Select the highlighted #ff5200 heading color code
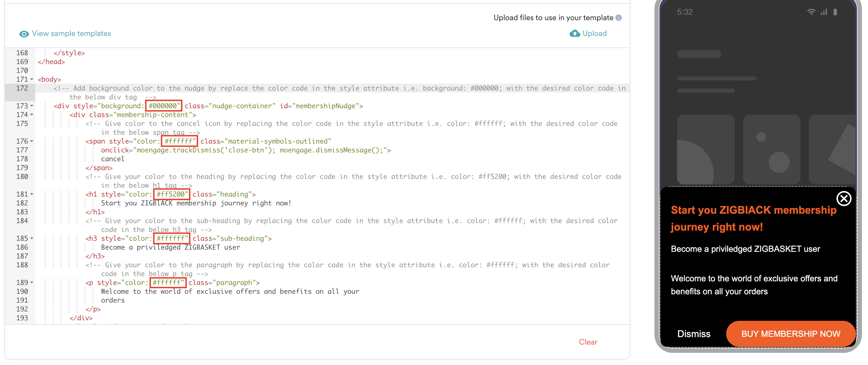Image resolution: width=868 pixels, height=365 pixels. (x=172, y=194)
